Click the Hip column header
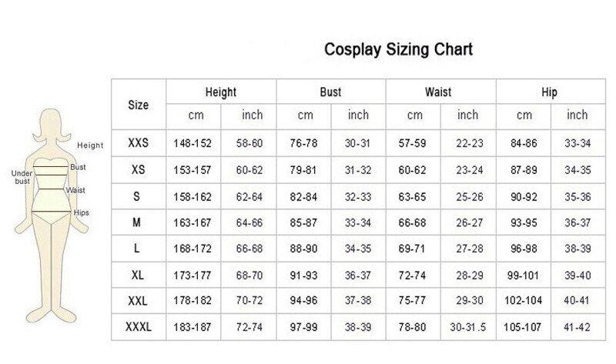The width and height of the screenshot is (616, 364). (549, 92)
